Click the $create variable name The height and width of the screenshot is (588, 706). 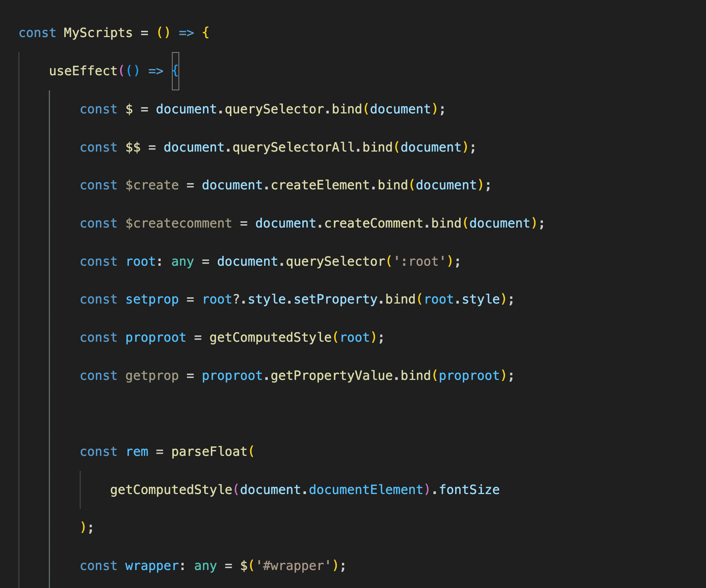coord(152,185)
